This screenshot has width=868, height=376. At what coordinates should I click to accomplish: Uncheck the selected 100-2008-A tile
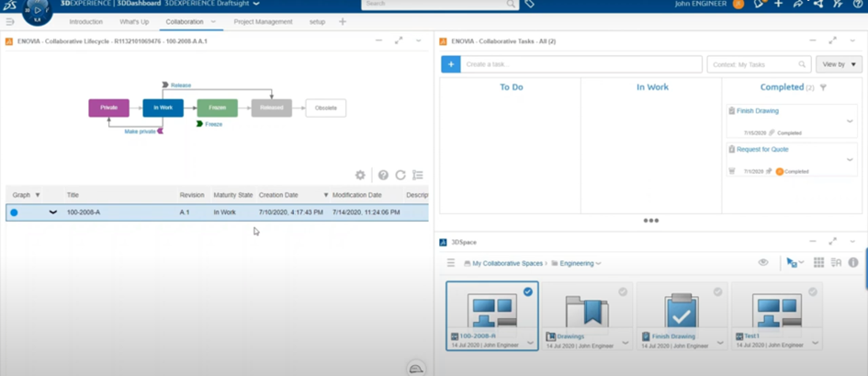point(527,291)
